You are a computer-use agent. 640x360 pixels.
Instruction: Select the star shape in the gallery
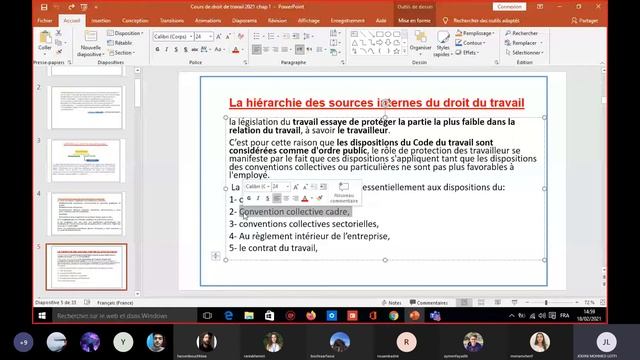point(396,51)
